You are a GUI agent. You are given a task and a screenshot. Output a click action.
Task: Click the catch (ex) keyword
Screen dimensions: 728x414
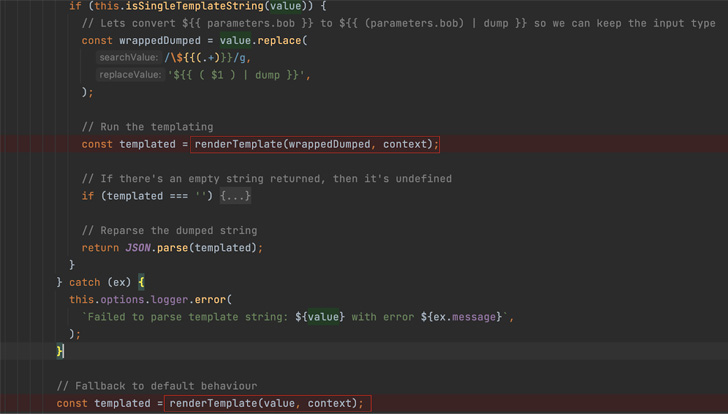coord(84,282)
